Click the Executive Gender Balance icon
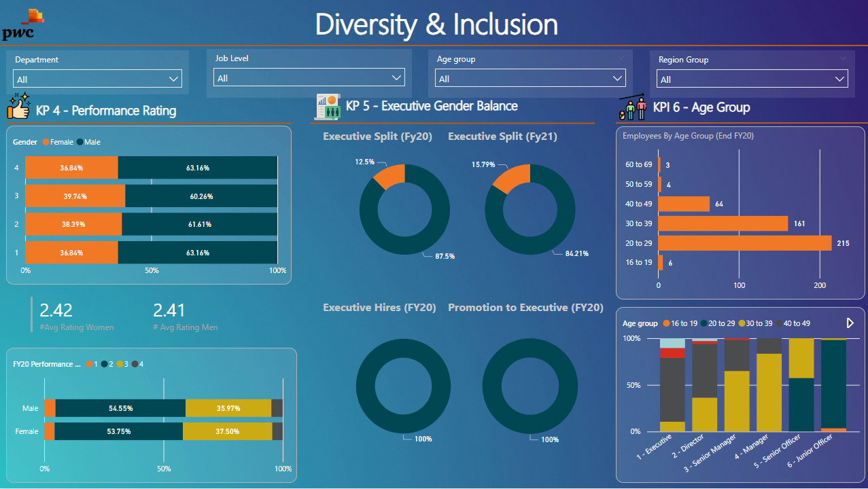868x489 pixels. coord(327,107)
